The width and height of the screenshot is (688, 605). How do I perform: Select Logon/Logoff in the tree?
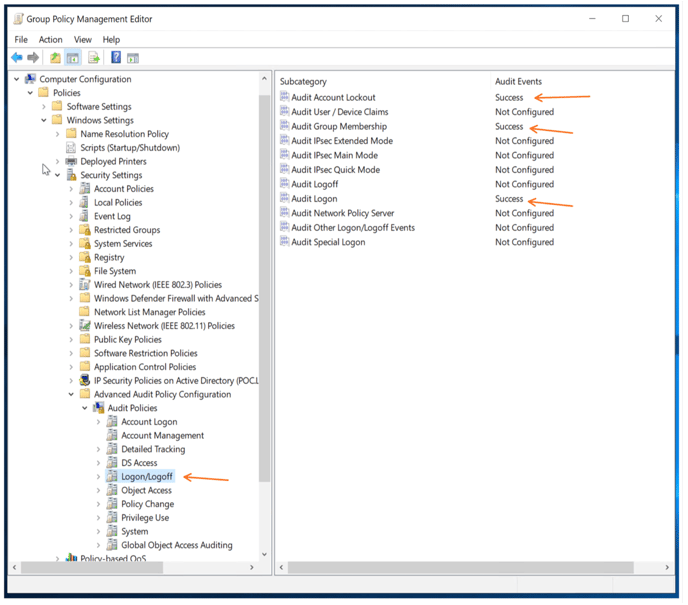click(x=147, y=477)
